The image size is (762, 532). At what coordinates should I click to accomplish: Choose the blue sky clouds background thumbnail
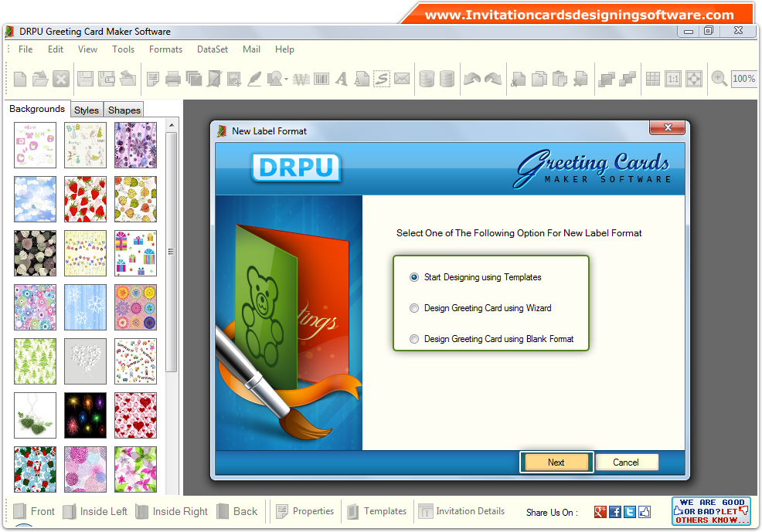tap(35, 199)
